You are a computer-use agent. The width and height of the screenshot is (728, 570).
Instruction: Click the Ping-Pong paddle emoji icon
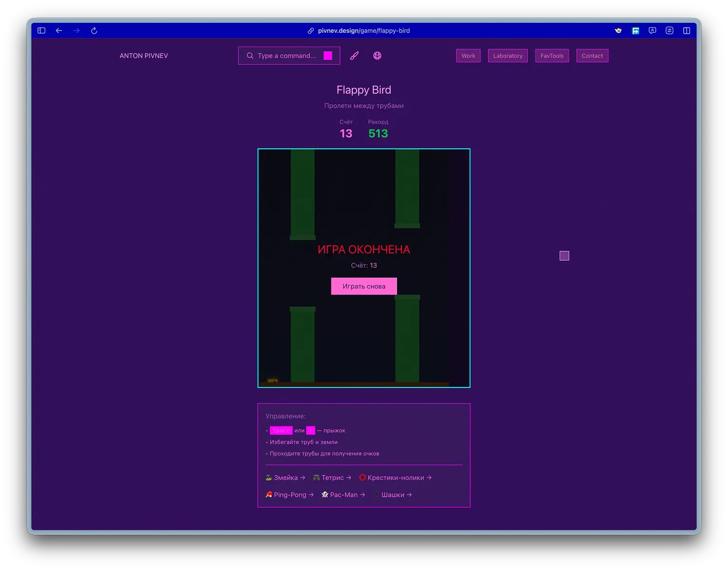click(x=269, y=494)
